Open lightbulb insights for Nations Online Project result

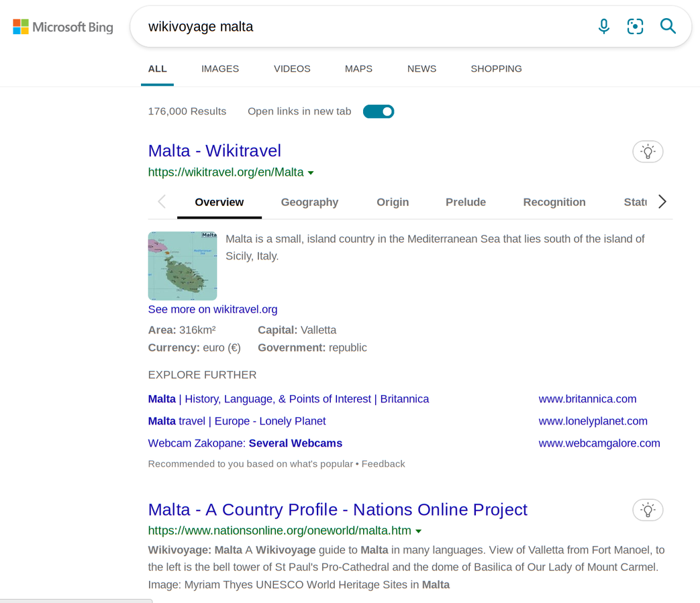click(x=648, y=510)
